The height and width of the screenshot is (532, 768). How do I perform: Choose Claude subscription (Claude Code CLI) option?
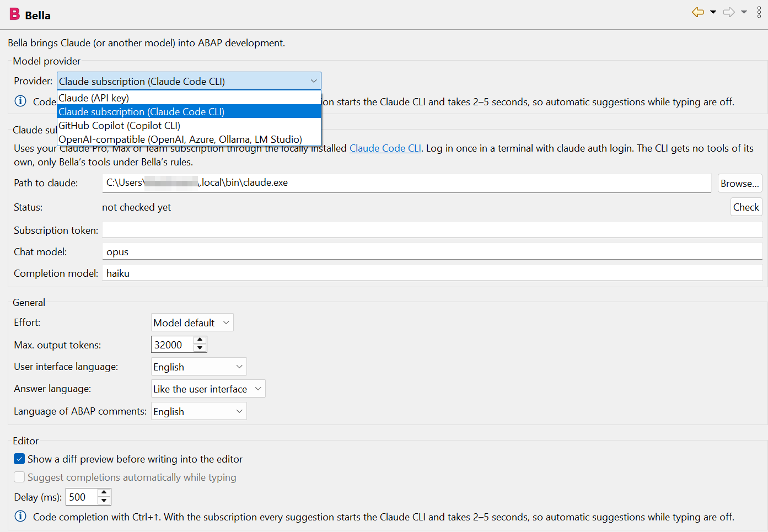coord(189,111)
